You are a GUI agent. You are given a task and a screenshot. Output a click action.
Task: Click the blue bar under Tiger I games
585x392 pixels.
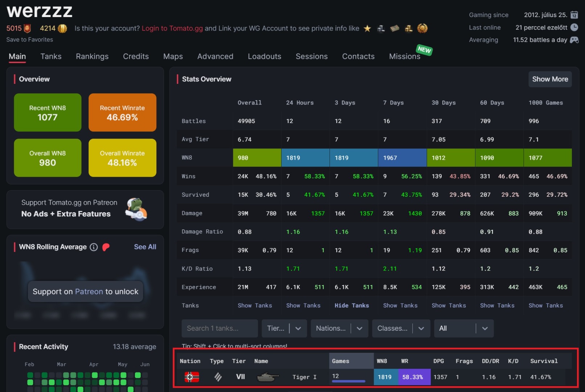pos(348,381)
